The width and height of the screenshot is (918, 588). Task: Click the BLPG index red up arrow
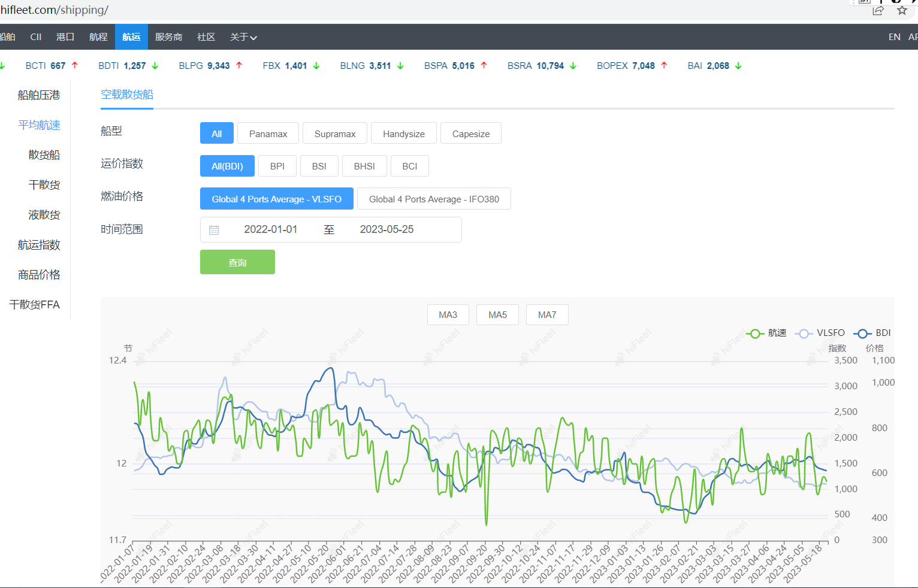click(x=239, y=65)
